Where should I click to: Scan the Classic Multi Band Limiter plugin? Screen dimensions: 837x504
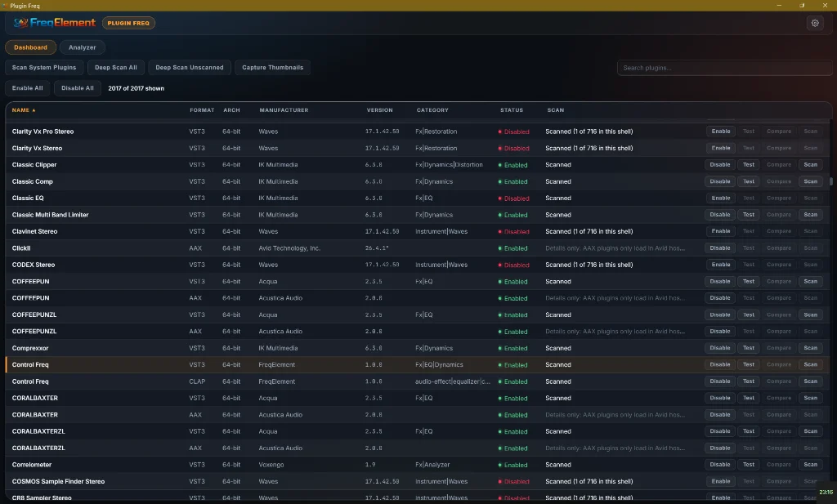[x=810, y=214]
